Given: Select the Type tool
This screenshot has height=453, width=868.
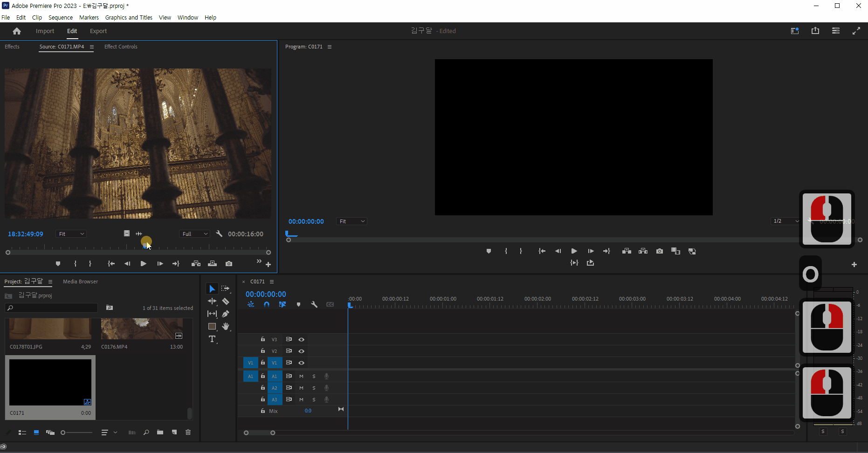Looking at the screenshot, I should pyautogui.click(x=212, y=339).
